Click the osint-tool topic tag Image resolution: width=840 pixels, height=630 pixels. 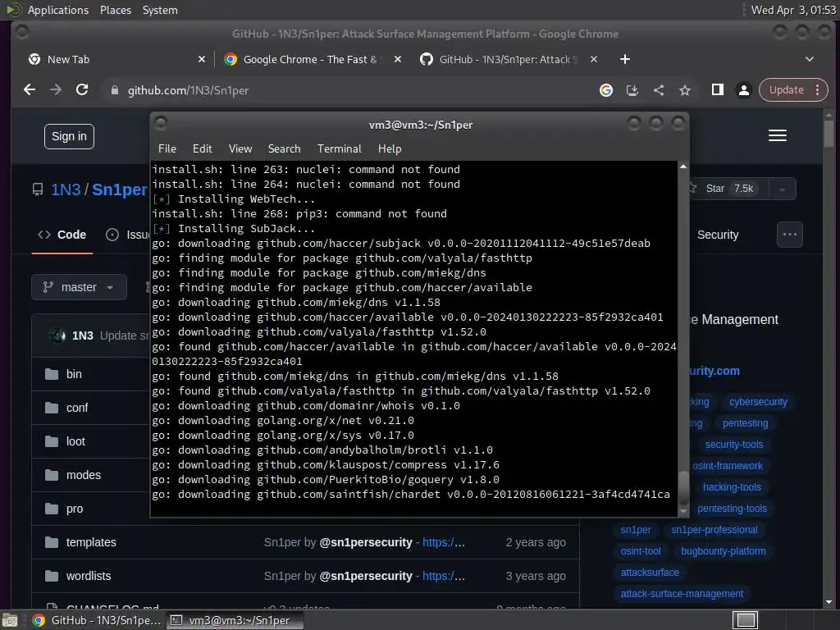pos(640,551)
